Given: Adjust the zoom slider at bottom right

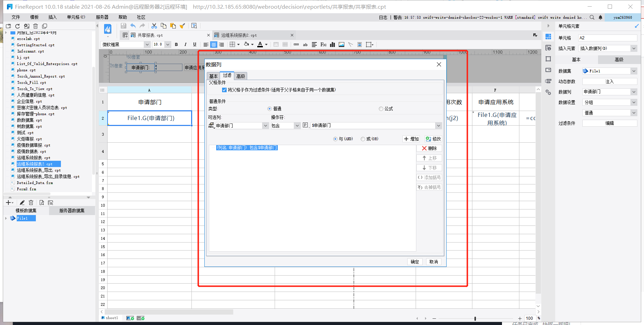Looking at the screenshot, I should (x=475, y=318).
